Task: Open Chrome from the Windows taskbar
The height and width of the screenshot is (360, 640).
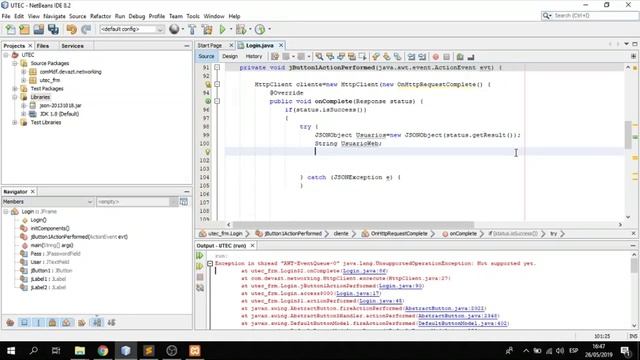Action: pyautogui.click(x=103, y=351)
